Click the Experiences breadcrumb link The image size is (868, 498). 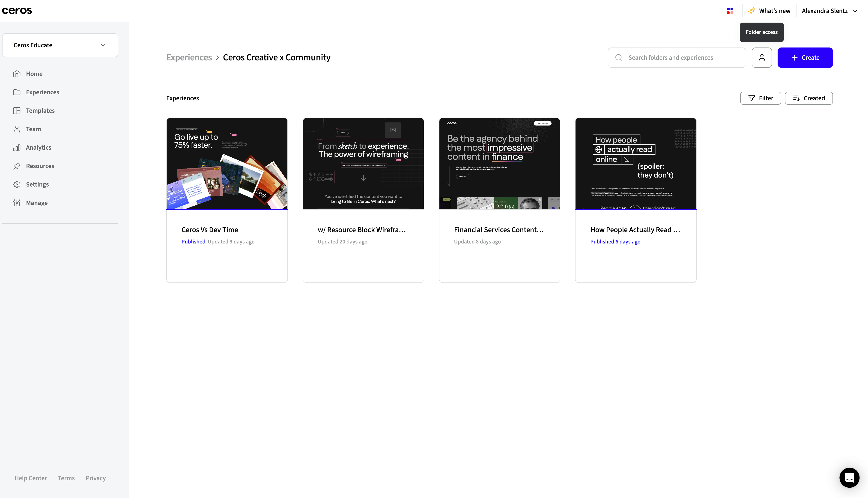[189, 57]
